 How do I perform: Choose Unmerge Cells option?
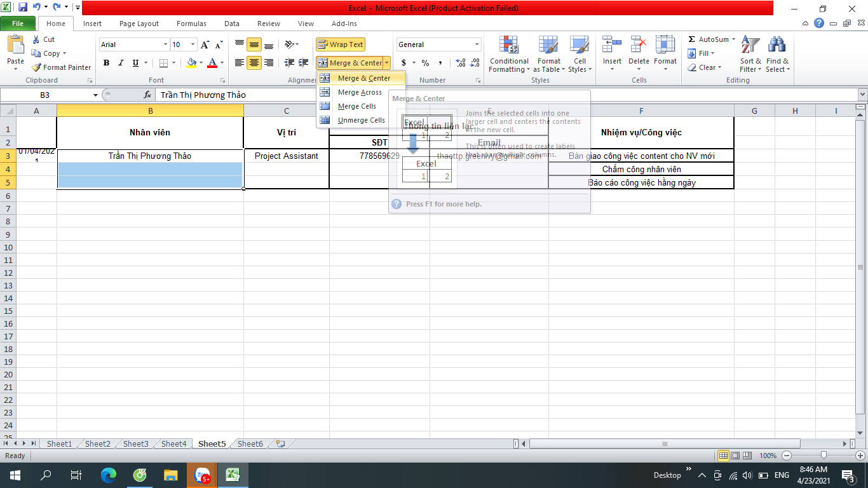pyautogui.click(x=361, y=120)
